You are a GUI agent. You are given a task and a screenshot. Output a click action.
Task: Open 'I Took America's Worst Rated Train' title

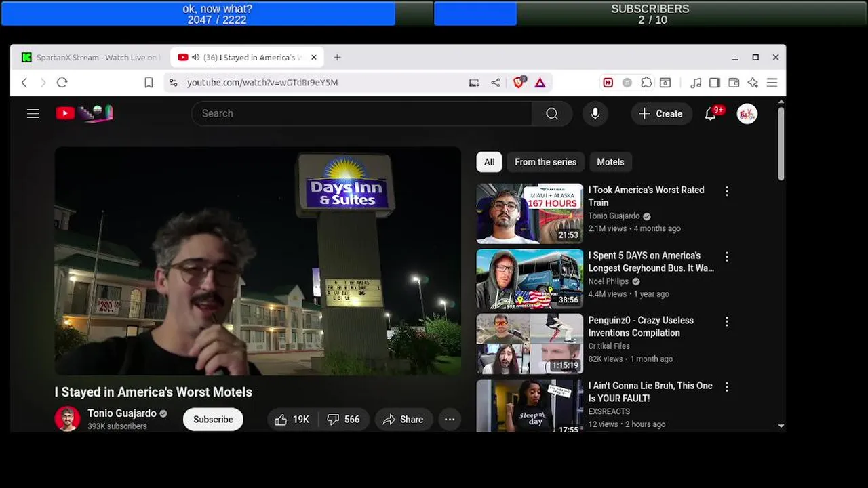pos(646,196)
